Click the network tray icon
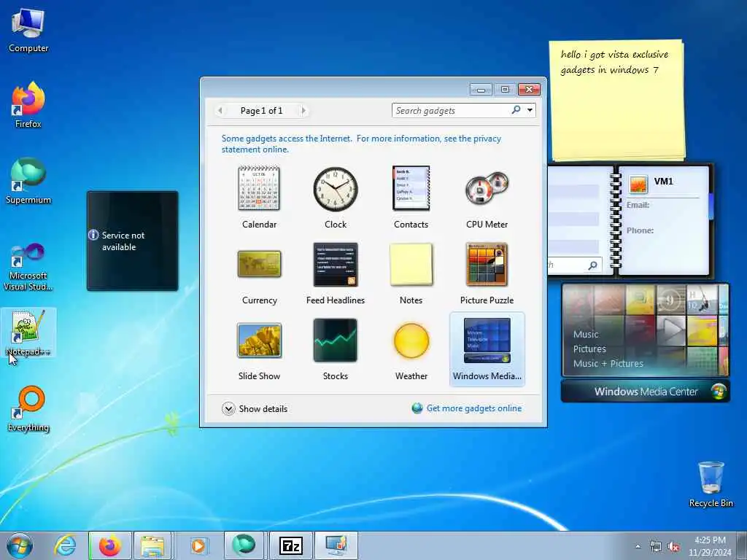The width and height of the screenshot is (747, 560). coord(656,547)
